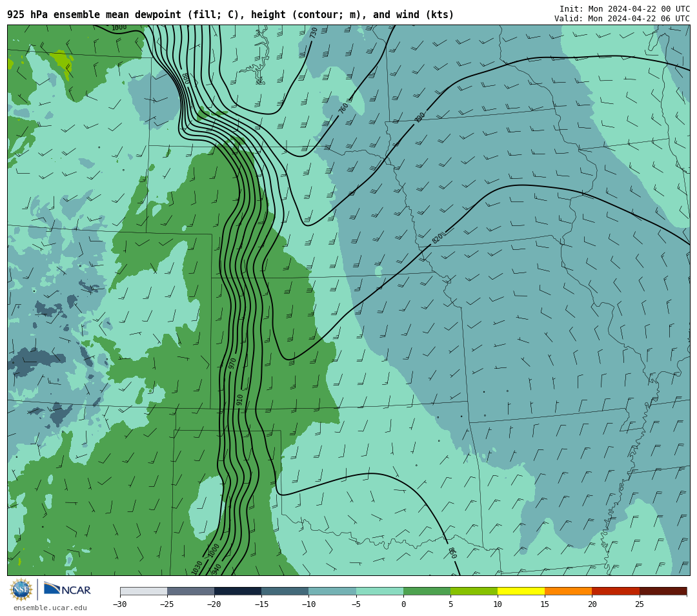Viewport: 697px width, 616px height.
Task: Click the 790 height contour label
Action: pyautogui.click(x=419, y=118)
